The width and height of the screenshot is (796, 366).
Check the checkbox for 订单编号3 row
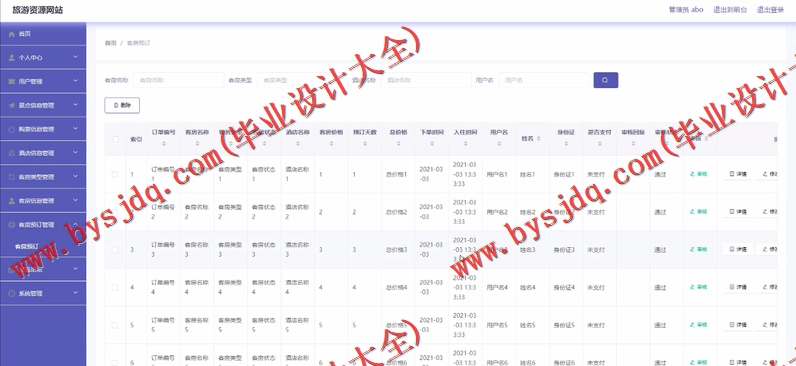click(115, 249)
